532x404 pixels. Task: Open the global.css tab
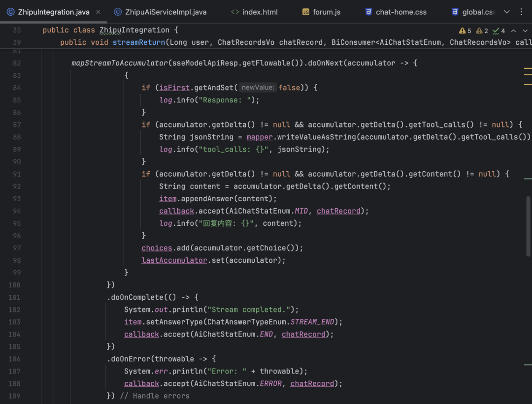[478, 12]
